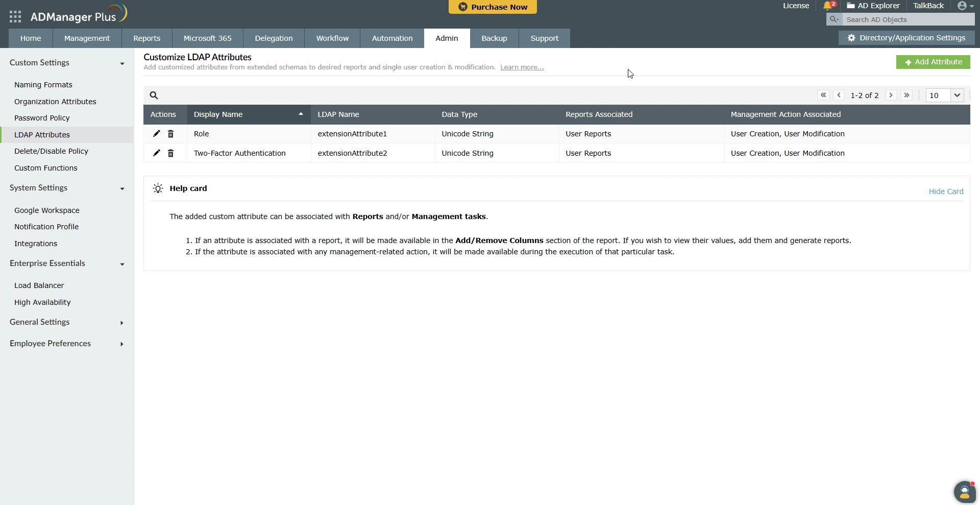Click the search magnifier above the attribute table

(x=154, y=95)
